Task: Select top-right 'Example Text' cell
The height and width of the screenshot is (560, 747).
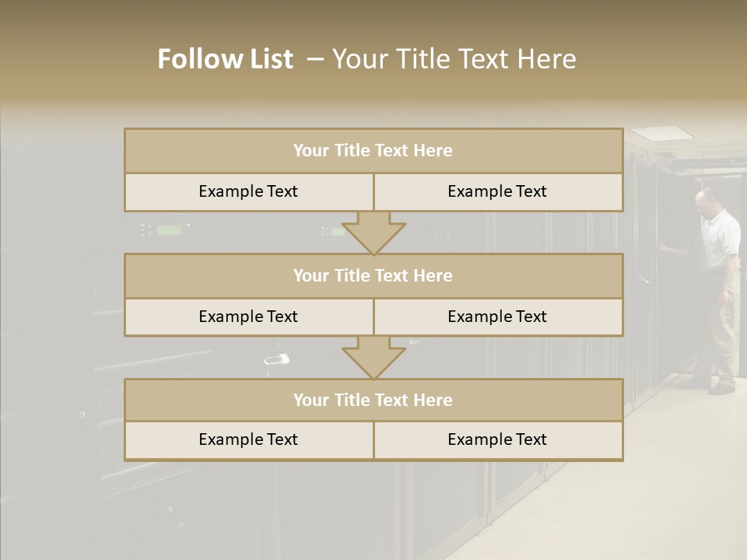Action: pos(497,191)
